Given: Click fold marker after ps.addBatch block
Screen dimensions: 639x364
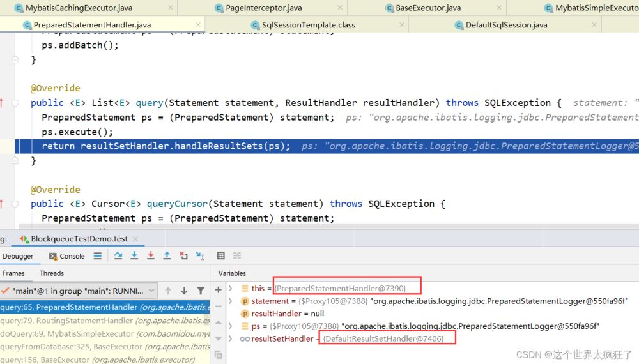Looking at the screenshot, I should tap(15, 60).
